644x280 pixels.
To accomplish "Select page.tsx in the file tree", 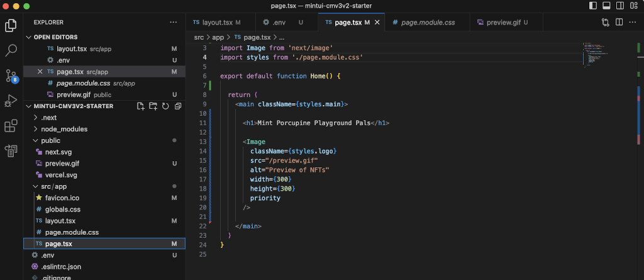I will 104,244.
